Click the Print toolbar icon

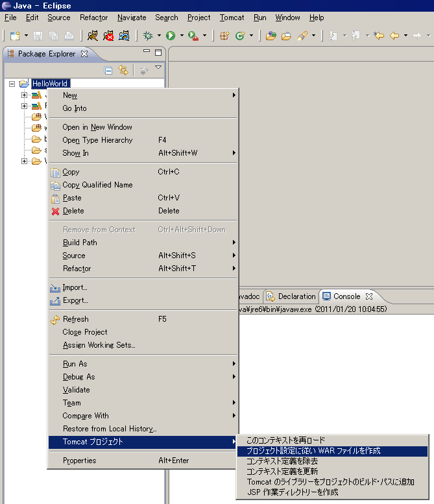pos(69,36)
